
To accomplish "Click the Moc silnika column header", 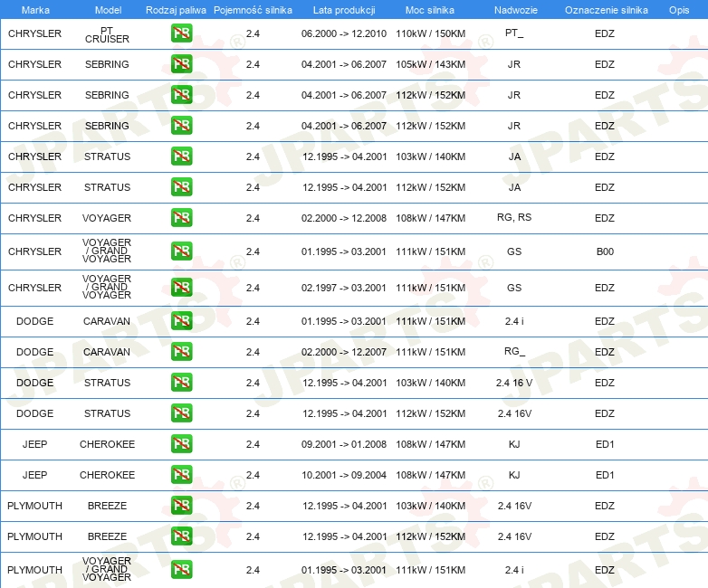I will pyautogui.click(x=430, y=10).
